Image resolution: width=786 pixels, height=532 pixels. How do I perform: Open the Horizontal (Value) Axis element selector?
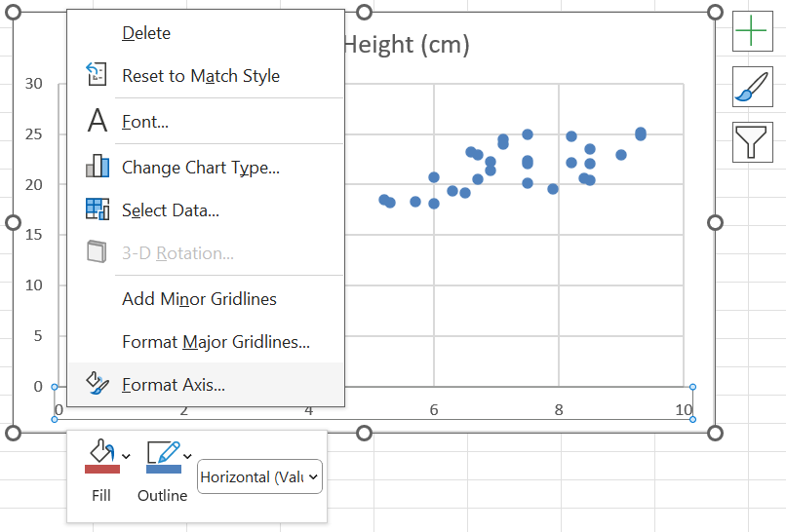point(259,477)
